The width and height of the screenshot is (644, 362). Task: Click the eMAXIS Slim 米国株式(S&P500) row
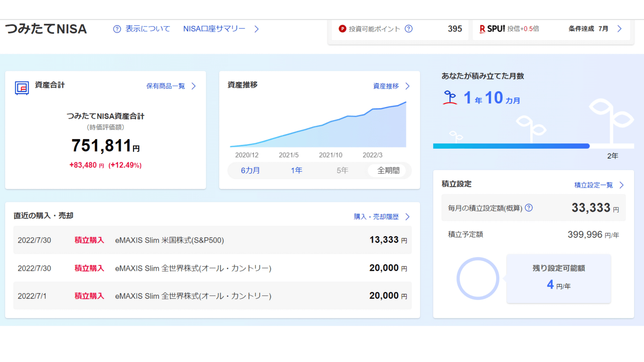pos(213,240)
